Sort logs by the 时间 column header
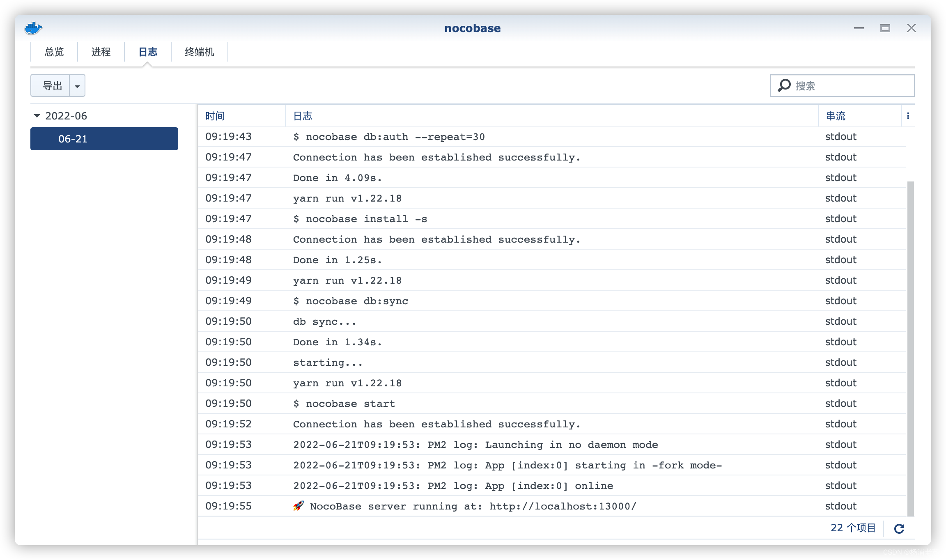Image resolution: width=946 pixels, height=560 pixels. pyautogui.click(x=215, y=116)
